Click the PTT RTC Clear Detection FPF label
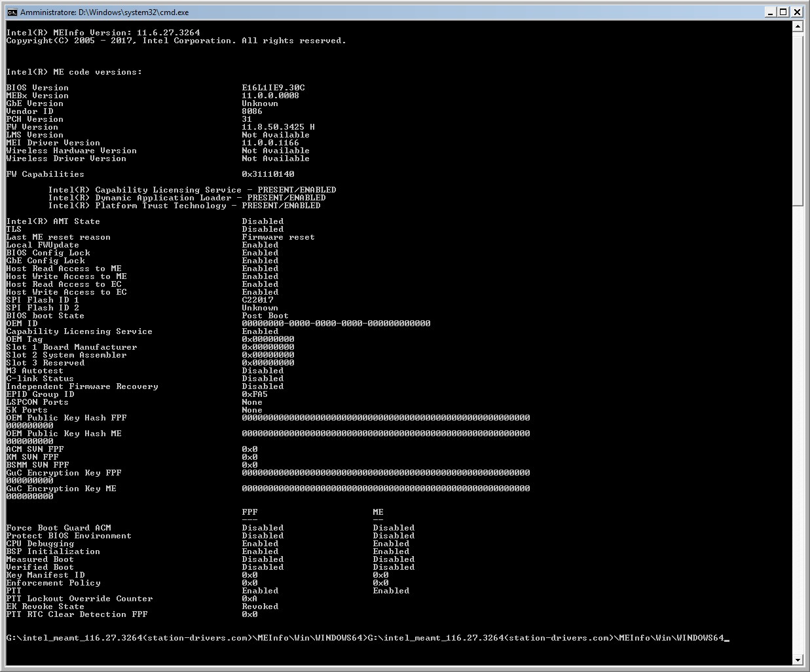The image size is (810, 672). click(x=77, y=614)
